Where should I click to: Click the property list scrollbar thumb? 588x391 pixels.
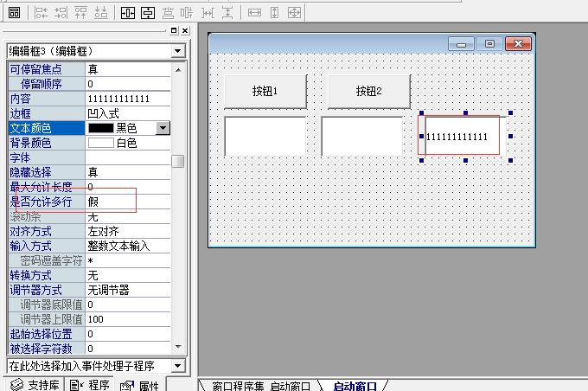(178, 162)
